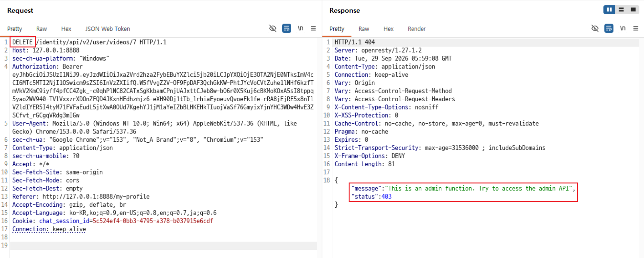Toggle word wrap icon in Response panel
The height and width of the screenshot is (258, 644).
(609, 28)
